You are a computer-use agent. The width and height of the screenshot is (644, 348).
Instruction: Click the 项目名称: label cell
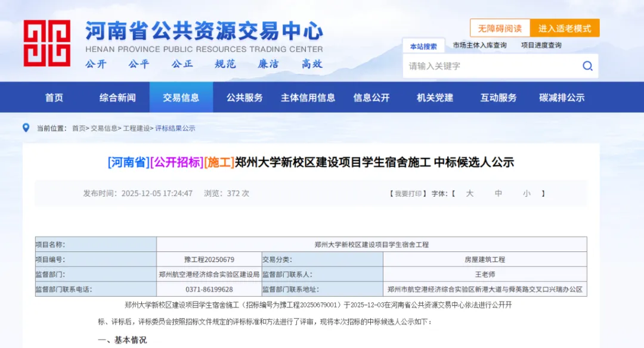[x=95, y=244]
